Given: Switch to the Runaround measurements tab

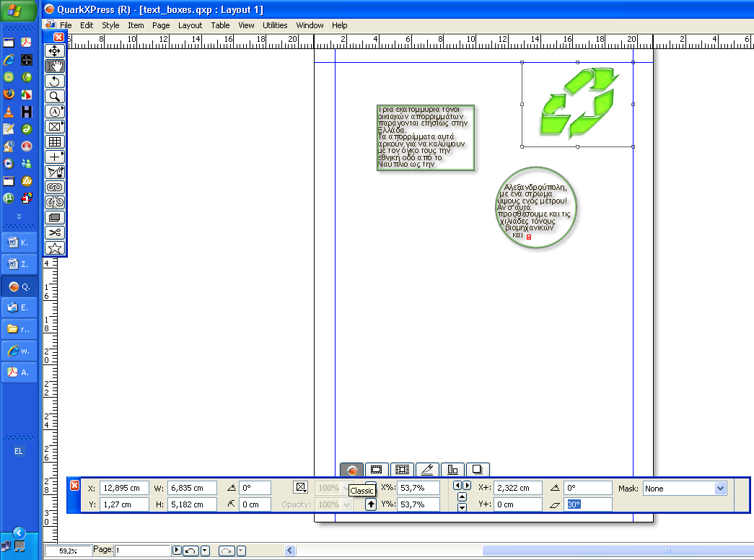Looking at the screenshot, I should pyautogui.click(x=402, y=470).
